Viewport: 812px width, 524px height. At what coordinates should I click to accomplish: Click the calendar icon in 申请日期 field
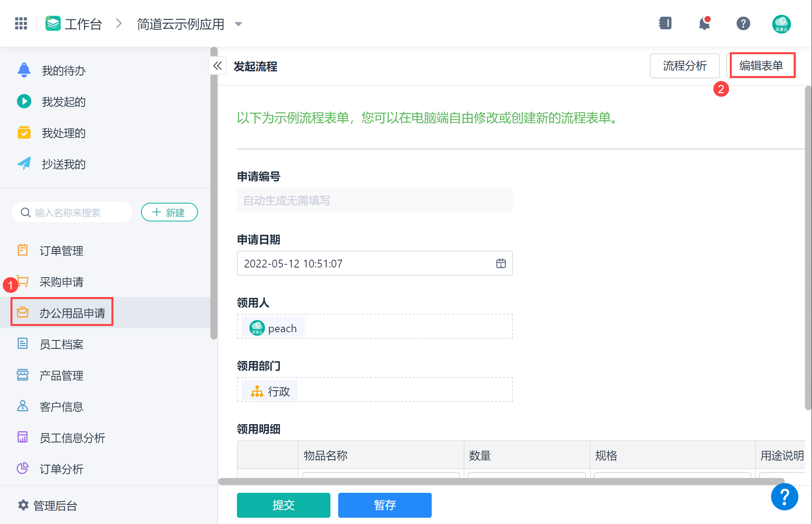click(501, 264)
